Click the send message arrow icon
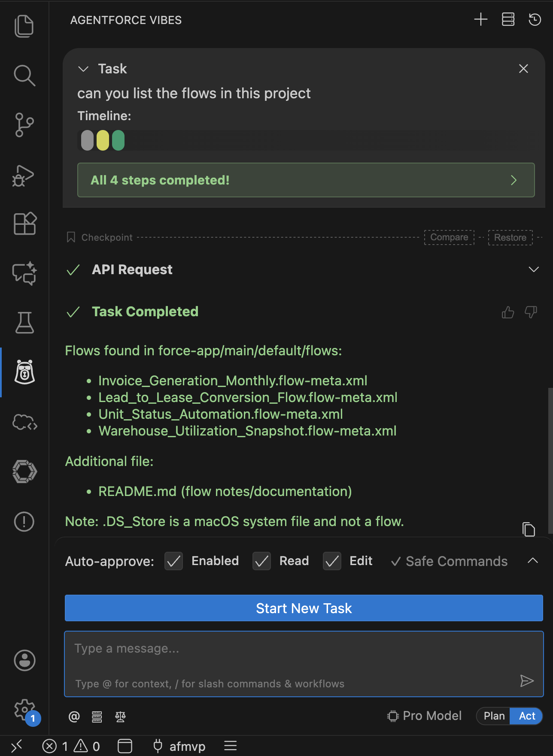The height and width of the screenshot is (756, 553). click(x=526, y=681)
